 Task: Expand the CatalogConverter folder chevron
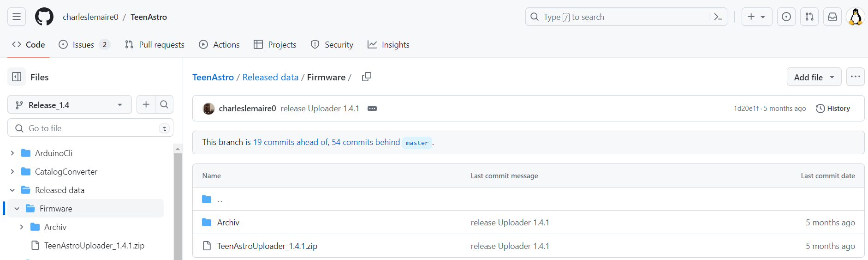coord(12,171)
